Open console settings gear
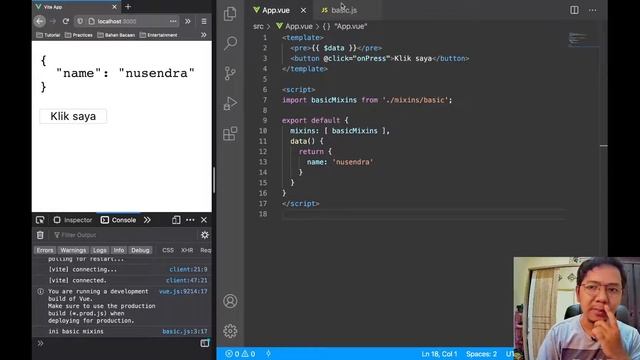 click(204, 235)
